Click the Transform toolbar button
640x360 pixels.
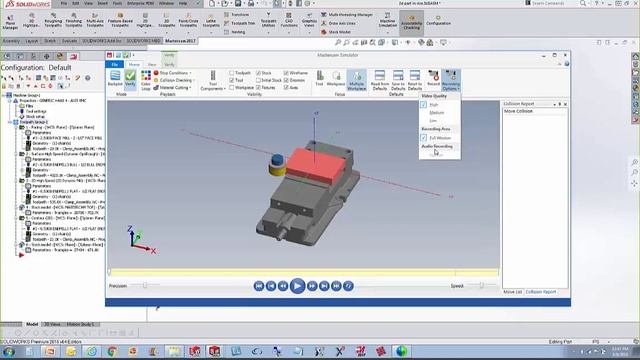click(x=237, y=15)
